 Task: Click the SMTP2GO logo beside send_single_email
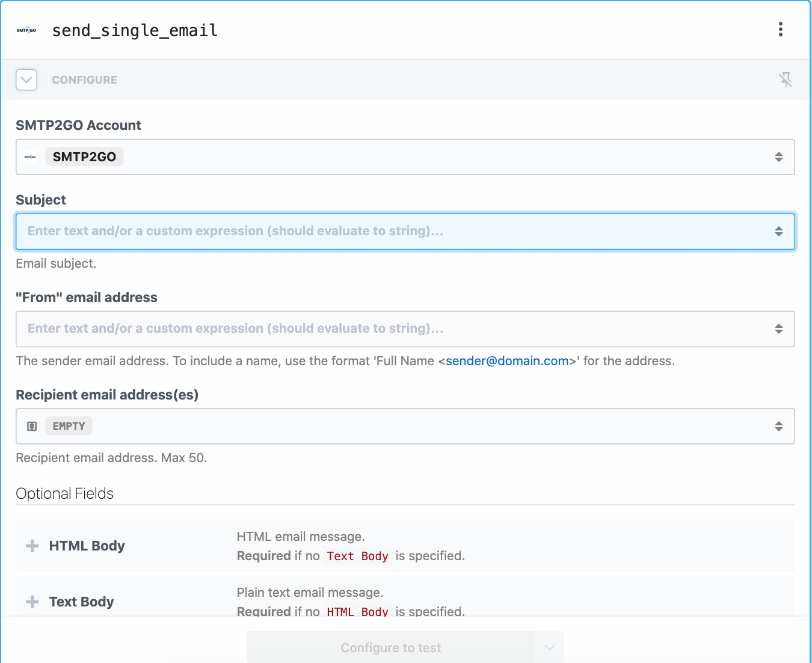[26, 30]
